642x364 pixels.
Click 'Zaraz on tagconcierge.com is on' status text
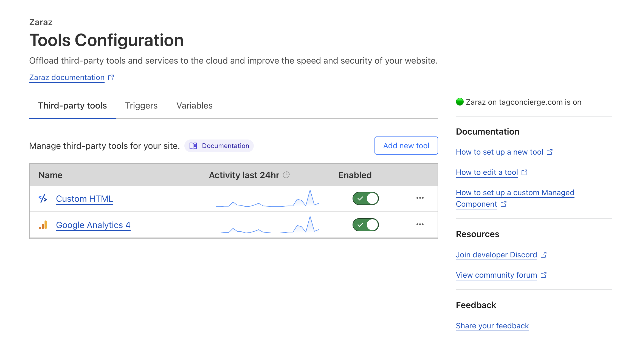coord(523,102)
